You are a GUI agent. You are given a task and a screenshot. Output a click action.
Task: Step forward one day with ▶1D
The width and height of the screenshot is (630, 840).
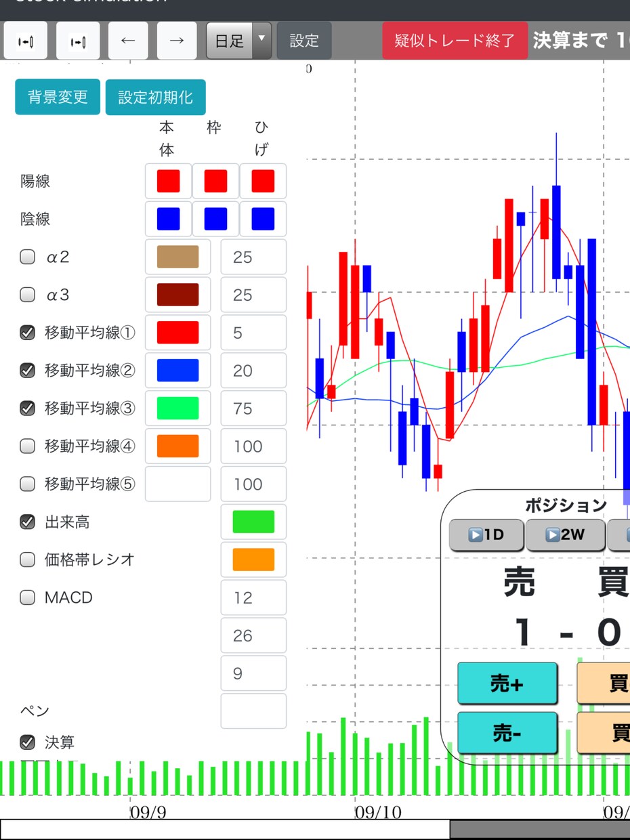(x=486, y=535)
